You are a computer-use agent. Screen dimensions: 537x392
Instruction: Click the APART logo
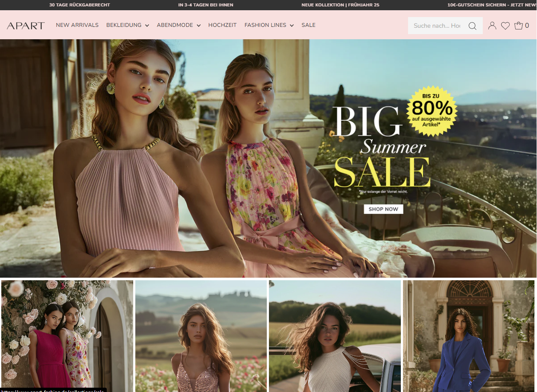pos(26,26)
